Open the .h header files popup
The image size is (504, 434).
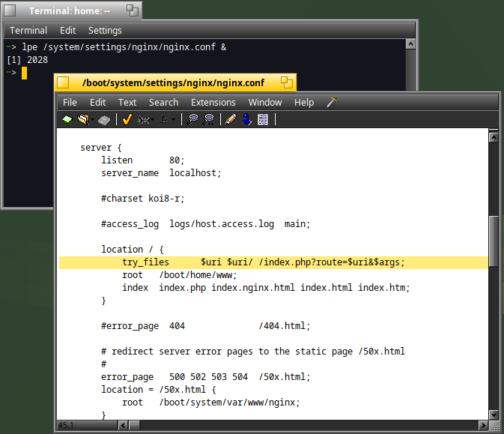coord(168,120)
